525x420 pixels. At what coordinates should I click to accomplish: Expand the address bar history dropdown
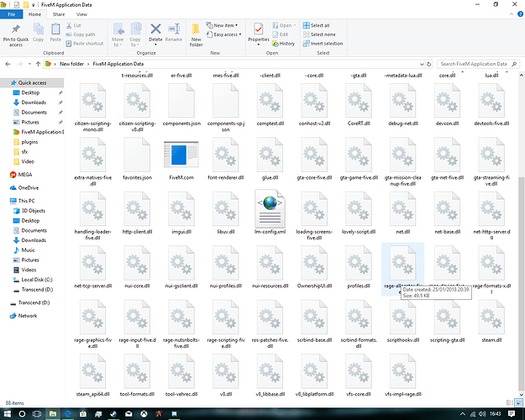click(422, 64)
